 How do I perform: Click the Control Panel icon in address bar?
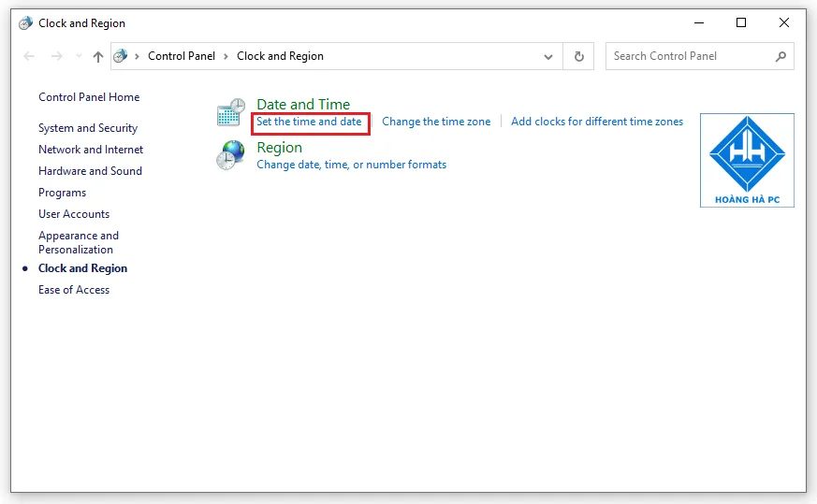click(x=121, y=56)
